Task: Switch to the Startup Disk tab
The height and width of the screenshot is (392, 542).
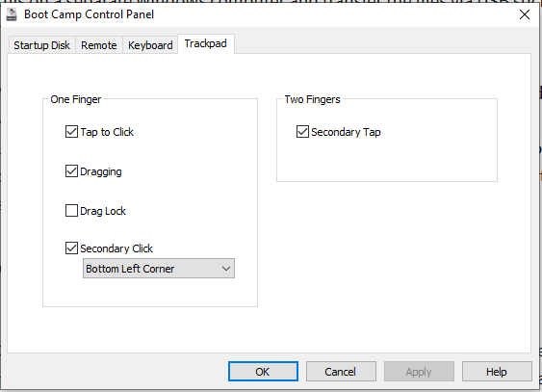Action: tap(41, 45)
